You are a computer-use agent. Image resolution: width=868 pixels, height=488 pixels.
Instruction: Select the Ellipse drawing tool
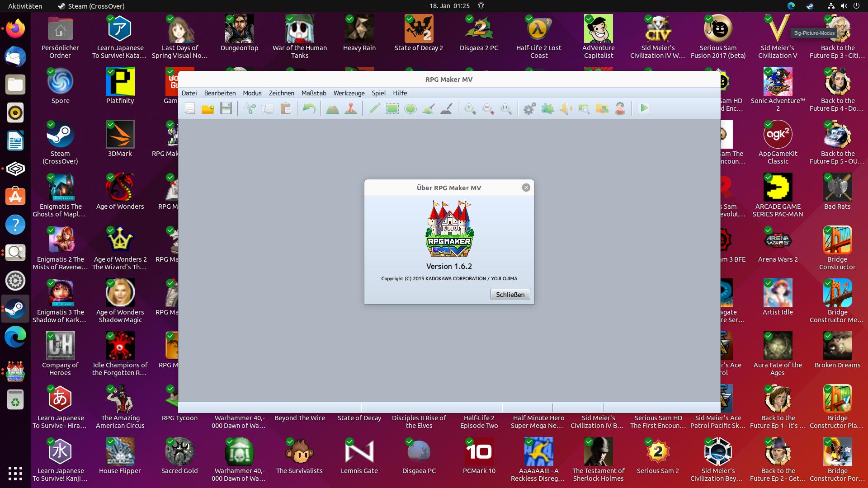click(410, 108)
